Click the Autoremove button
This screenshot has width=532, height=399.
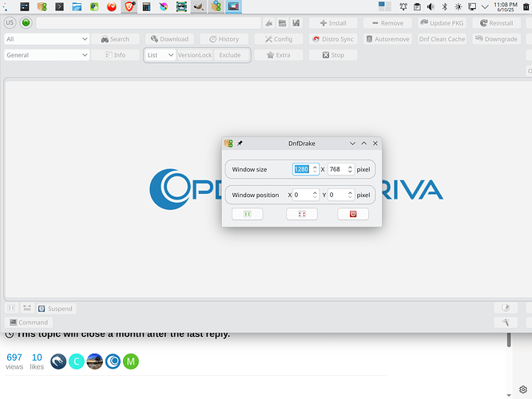tap(387, 39)
